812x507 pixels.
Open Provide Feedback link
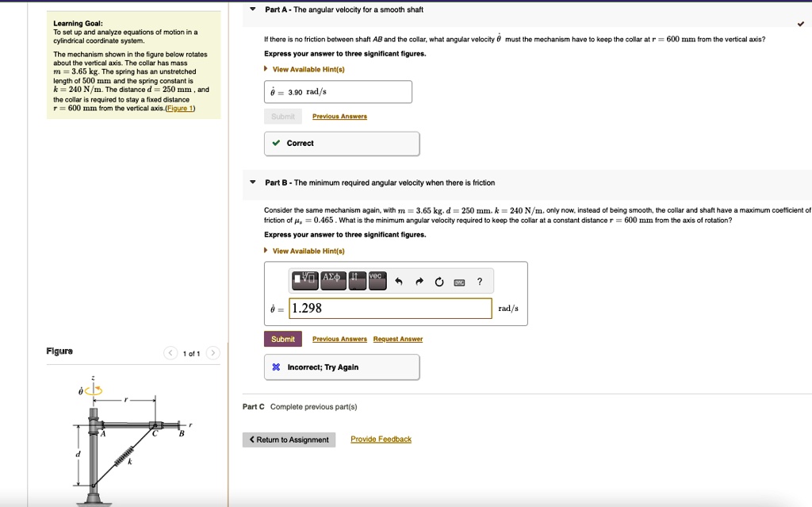point(380,439)
